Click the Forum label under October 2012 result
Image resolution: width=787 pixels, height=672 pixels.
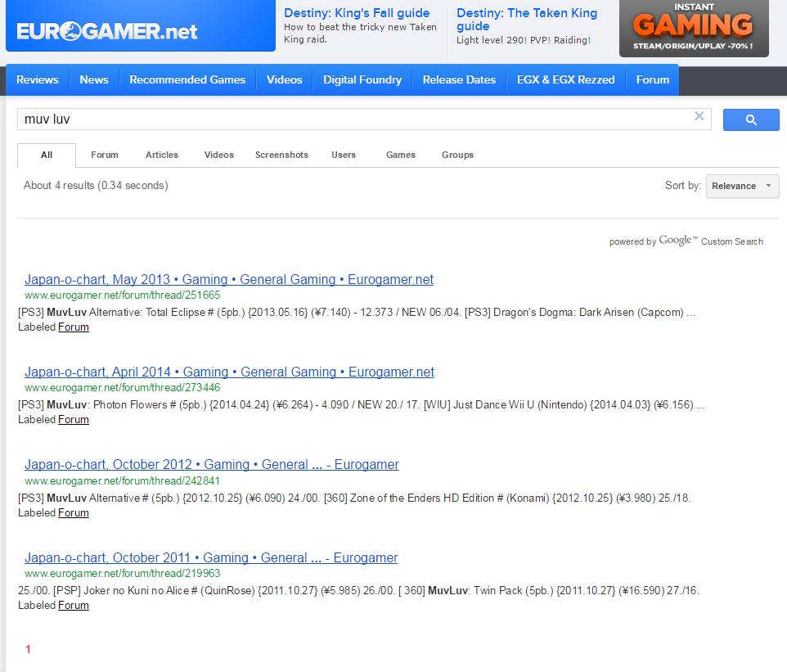tap(74, 513)
